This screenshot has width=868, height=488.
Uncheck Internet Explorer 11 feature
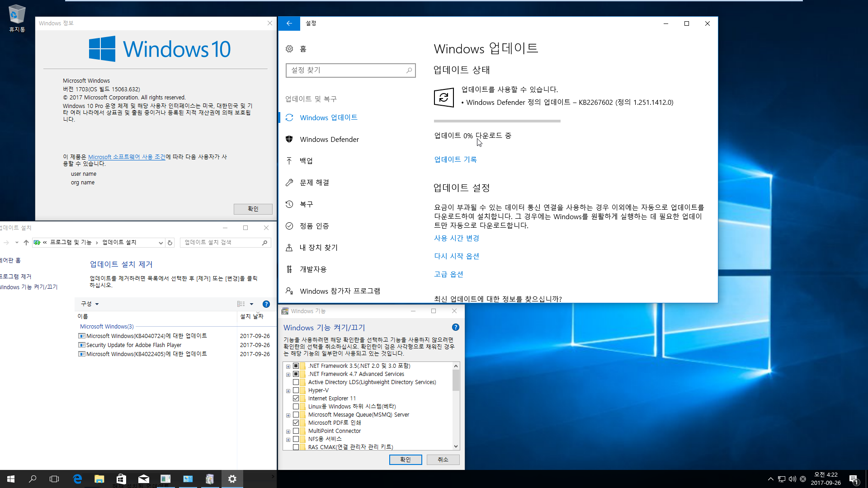[296, 399]
